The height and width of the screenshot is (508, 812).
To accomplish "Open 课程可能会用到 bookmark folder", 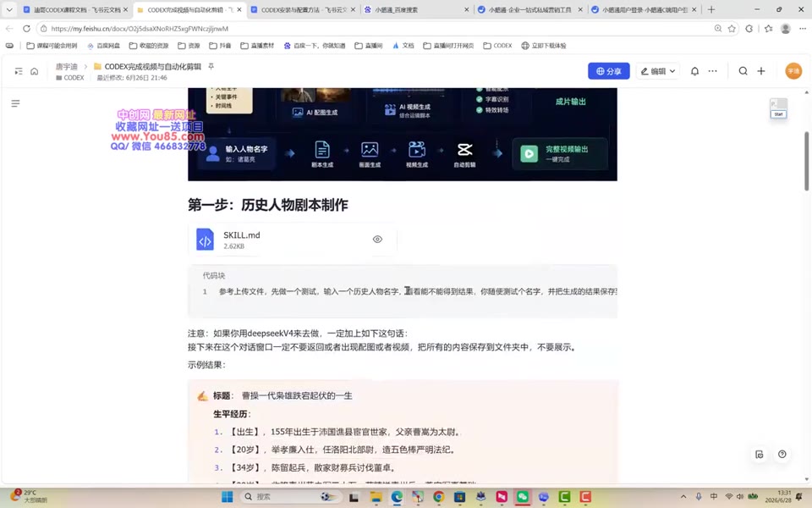I will 52,46.
